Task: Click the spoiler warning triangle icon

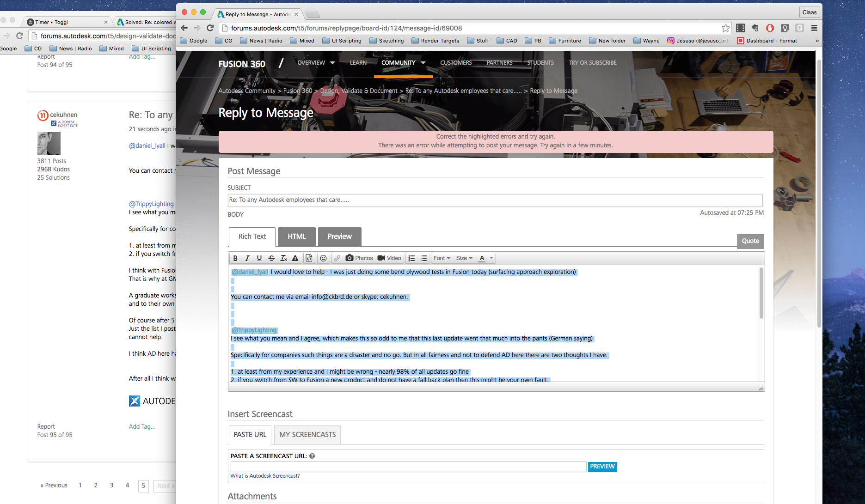Action: (295, 258)
